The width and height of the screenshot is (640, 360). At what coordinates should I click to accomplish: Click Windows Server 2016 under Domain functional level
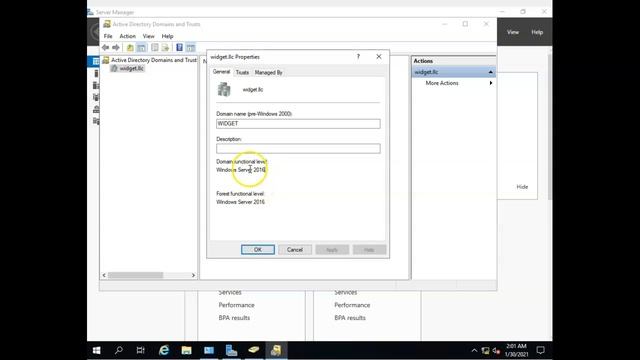click(241, 170)
